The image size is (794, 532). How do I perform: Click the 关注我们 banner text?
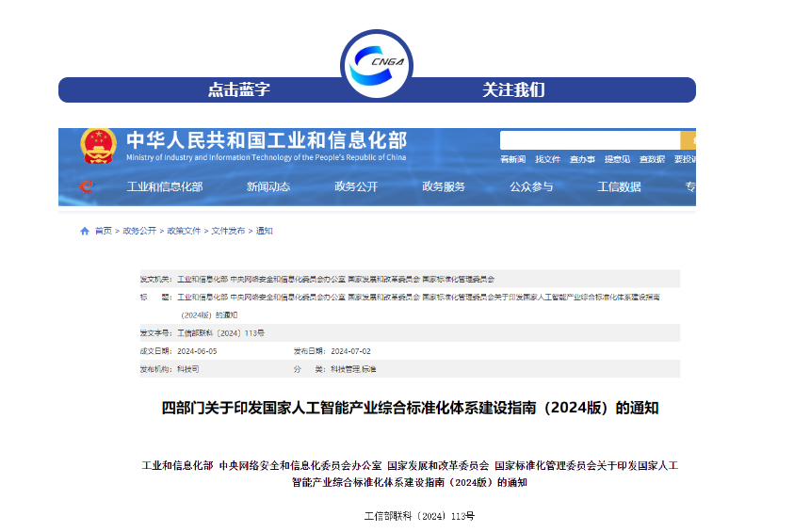tap(513, 89)
